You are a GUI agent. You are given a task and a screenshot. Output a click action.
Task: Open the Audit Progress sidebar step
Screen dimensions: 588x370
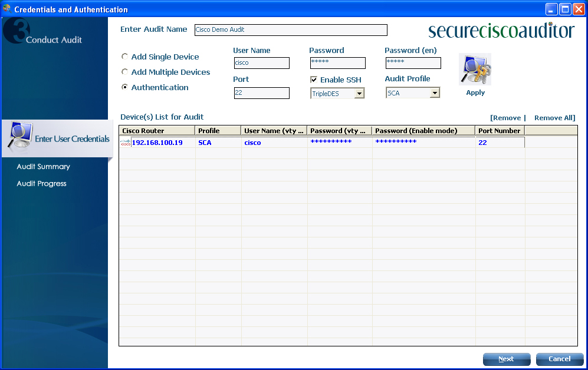[42, 183]
